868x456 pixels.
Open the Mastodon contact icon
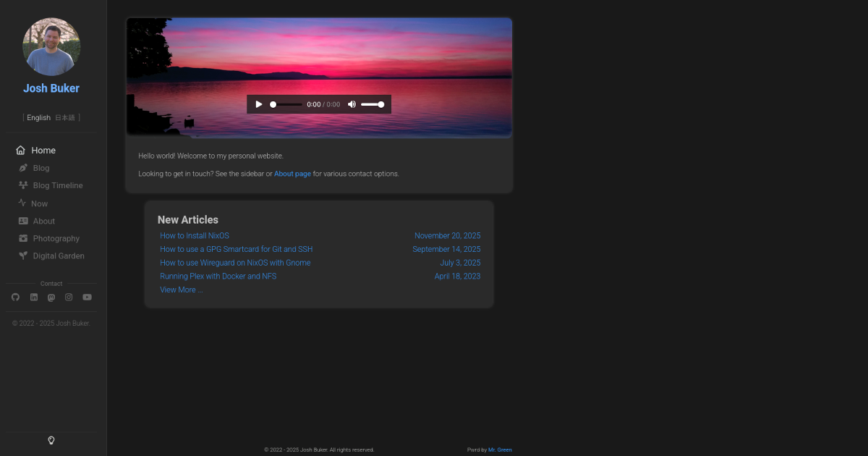pyautogui.click(x=51, y=297)
